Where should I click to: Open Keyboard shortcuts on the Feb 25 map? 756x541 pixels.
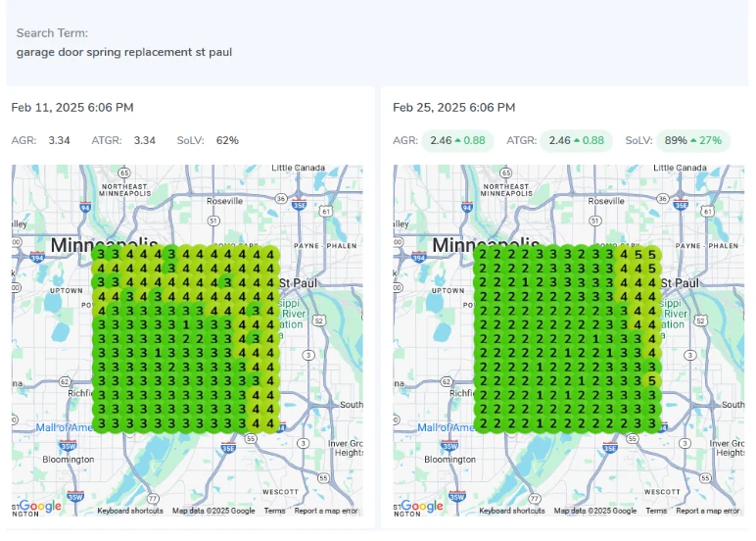click(x=512, y=511)
